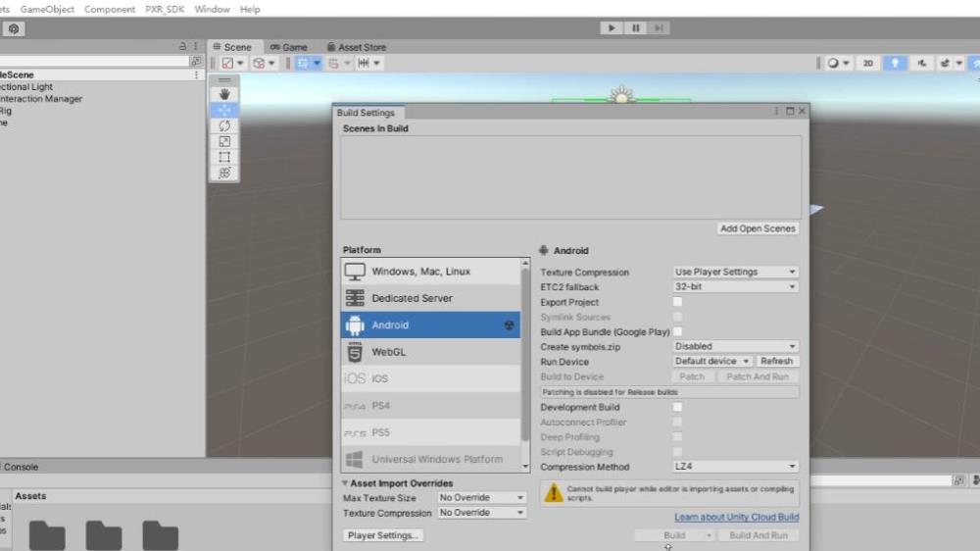The image size is (980, 551).
Task: Open the scene draw mode sphere dropdown
Action: [x=838, y=63]
